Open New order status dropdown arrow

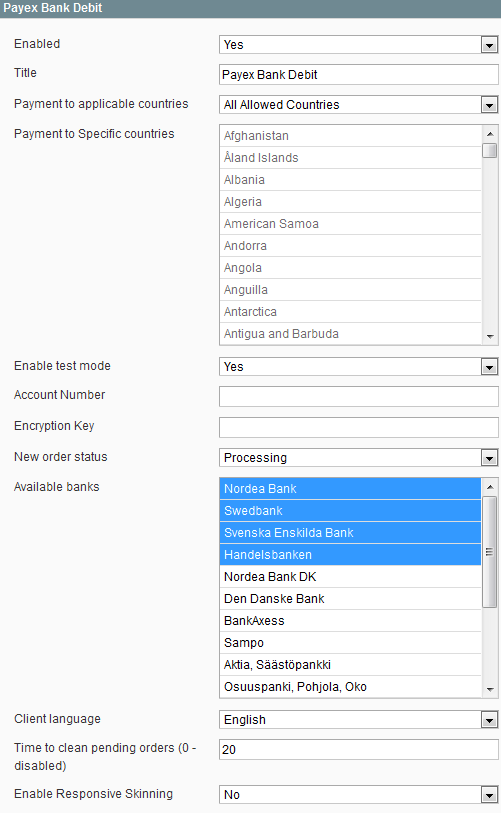coord(489,458)
